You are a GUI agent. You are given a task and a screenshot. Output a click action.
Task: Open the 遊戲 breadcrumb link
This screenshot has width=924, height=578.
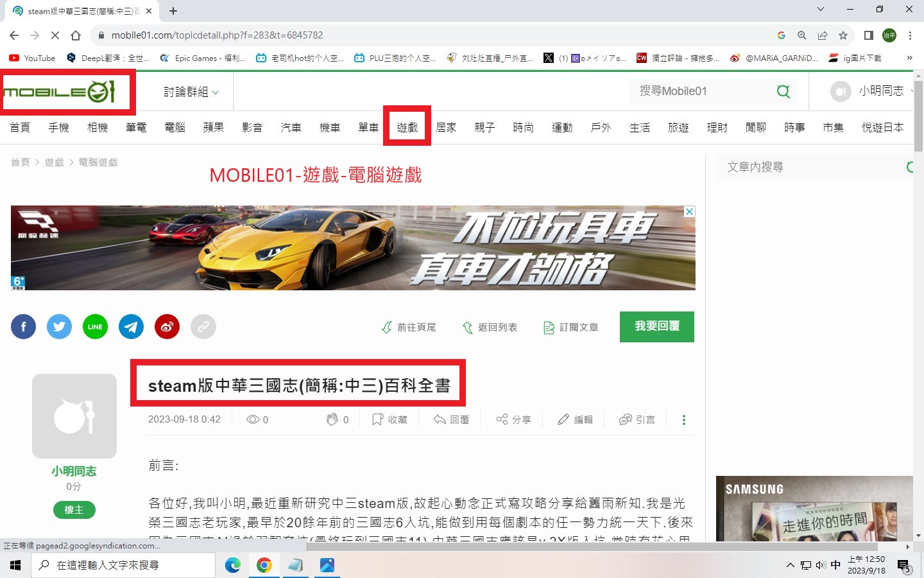54,162
